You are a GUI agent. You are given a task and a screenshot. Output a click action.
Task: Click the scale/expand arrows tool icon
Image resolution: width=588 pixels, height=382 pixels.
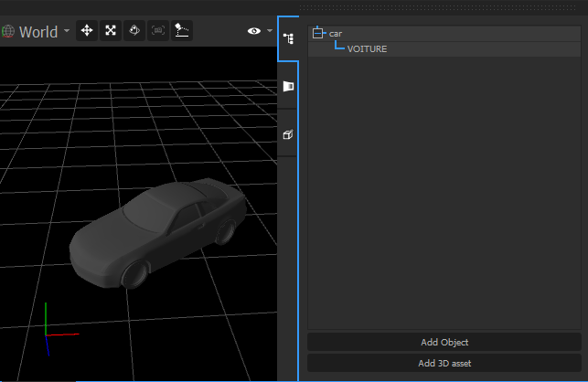111,31
